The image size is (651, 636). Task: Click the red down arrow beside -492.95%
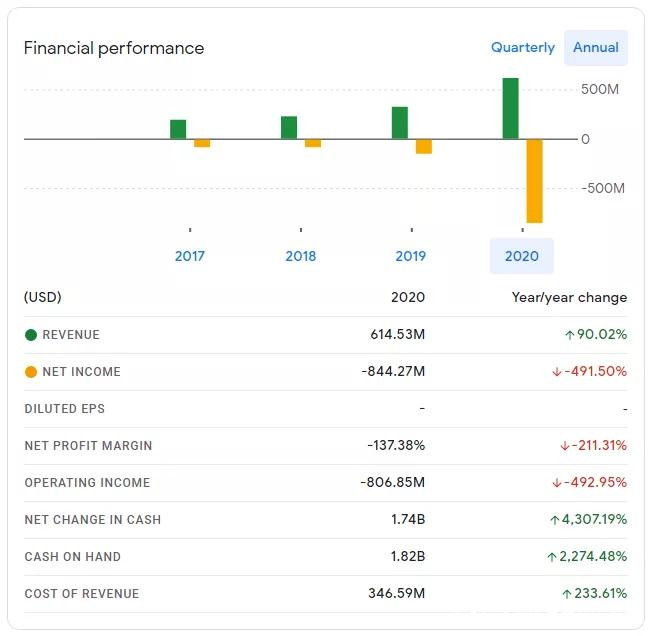(557, 483)
